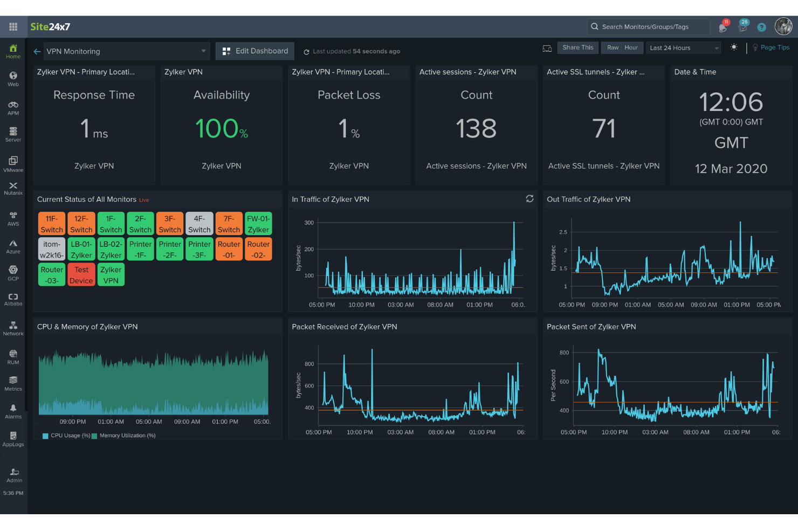Image resolution: width=798 pixels, height=532 pixels.
Task: Toggle the device preview display icon
Action: [547, 48]
